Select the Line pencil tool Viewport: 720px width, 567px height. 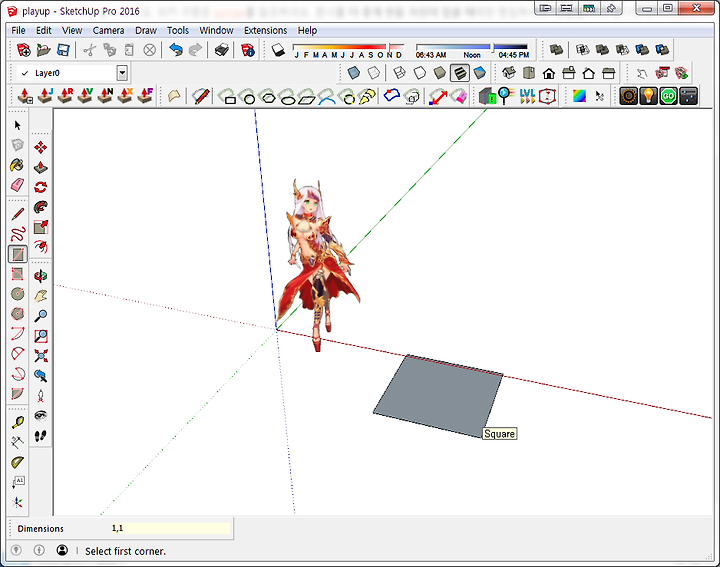17,214
